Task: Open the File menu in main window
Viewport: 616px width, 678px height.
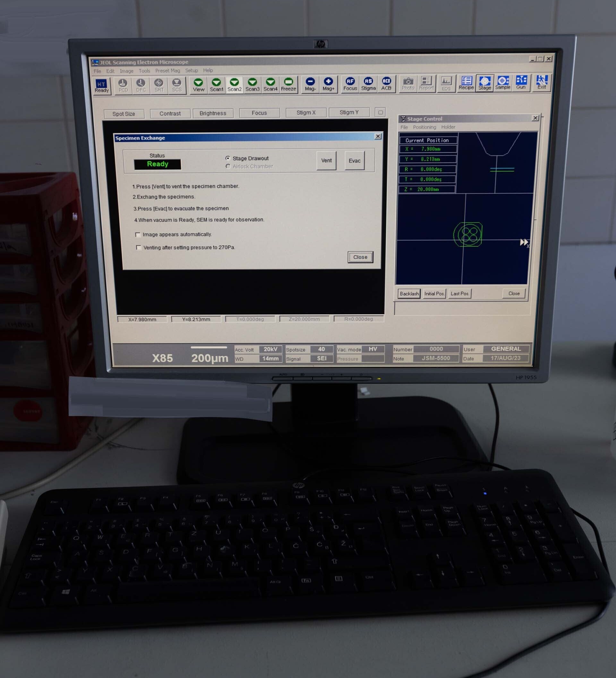Action: coord(97,71)
